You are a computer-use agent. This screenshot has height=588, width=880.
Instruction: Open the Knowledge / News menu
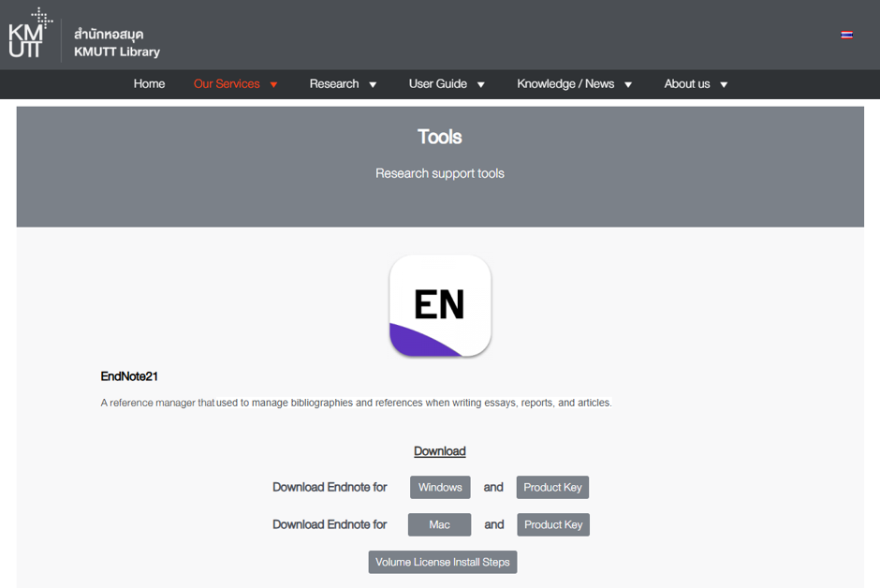coord(565,84)
